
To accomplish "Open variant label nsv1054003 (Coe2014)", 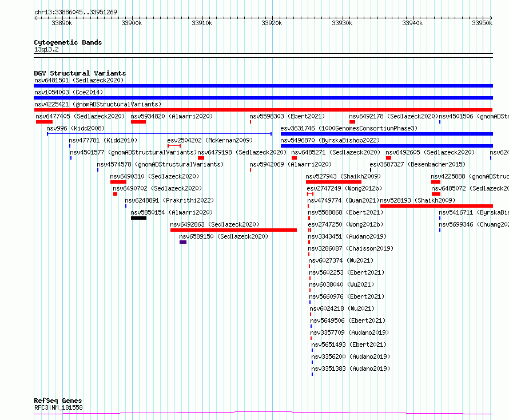I will pos(69,92).
